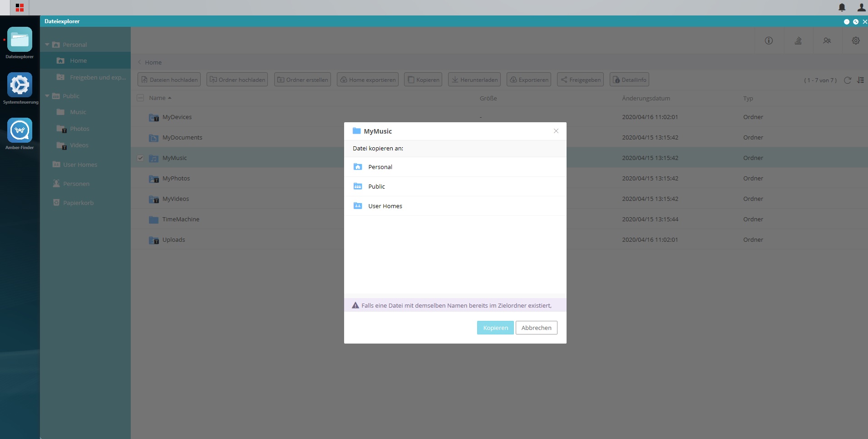Click the Personal folder icon in the dialog
The height and width of the screenshot is (439, 868).
358,167
